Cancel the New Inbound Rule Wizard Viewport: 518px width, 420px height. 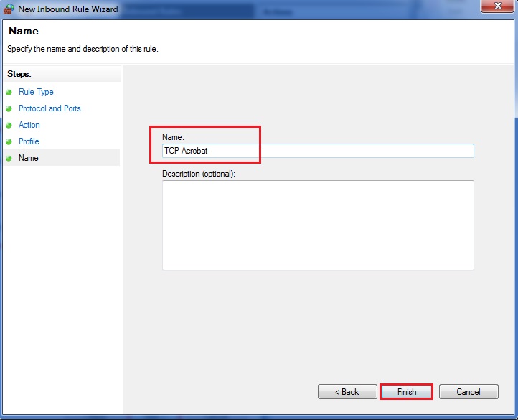point(468,392)
